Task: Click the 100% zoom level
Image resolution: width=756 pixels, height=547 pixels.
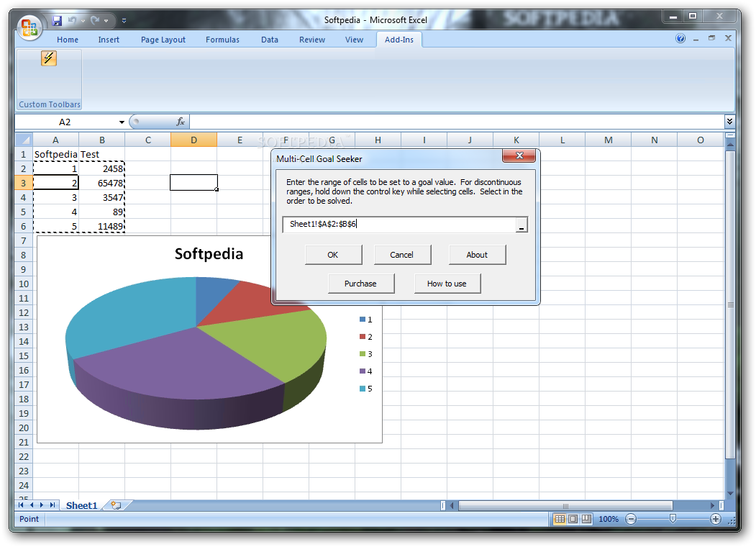Action: coord(609,519)
